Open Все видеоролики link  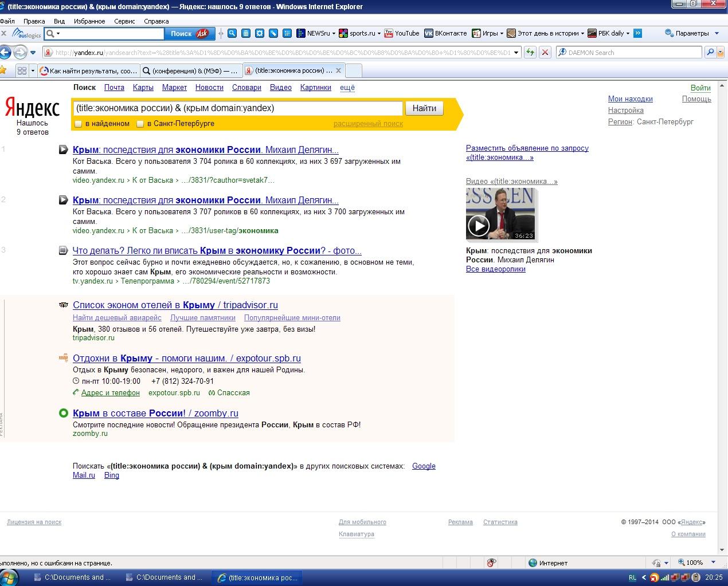tap(496, 269)
